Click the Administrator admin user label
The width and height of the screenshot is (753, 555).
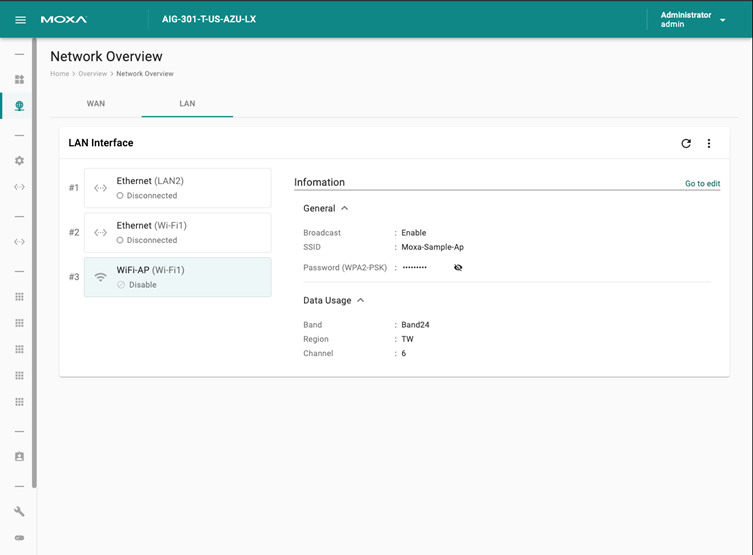tap(686, 20)
